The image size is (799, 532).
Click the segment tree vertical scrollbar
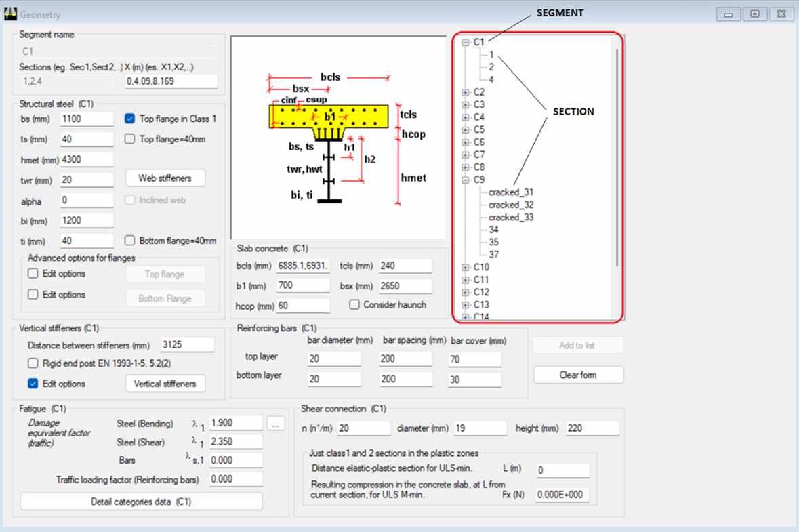pos(617,156)
